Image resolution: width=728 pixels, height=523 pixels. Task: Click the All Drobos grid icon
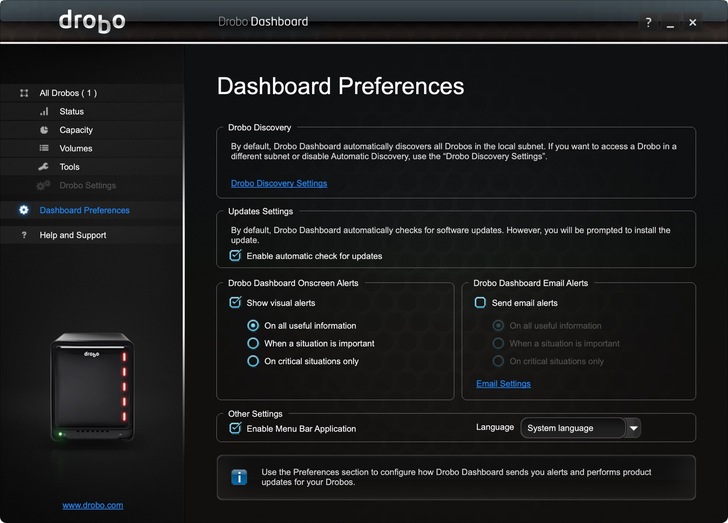click(24, 93)
